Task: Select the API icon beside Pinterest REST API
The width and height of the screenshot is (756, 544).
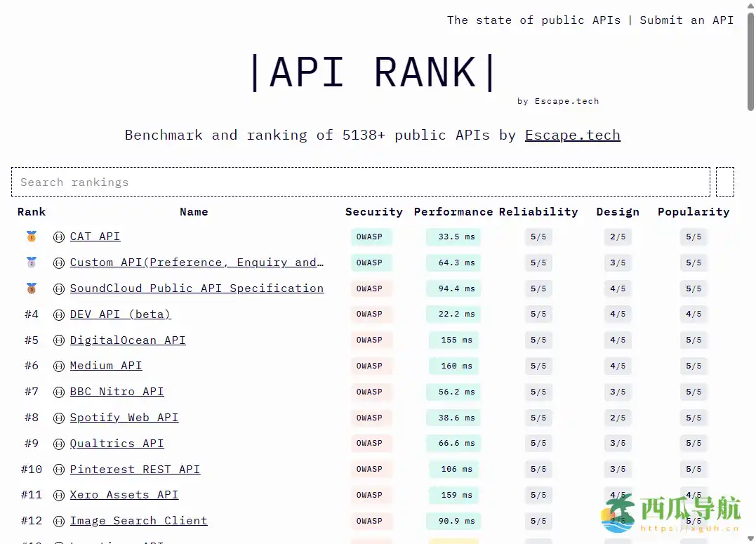Action: (x=59, y=470)
